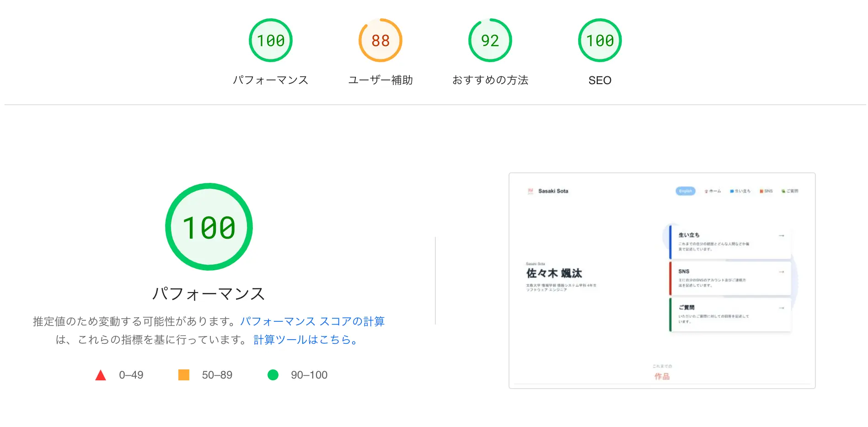868x427 pixels.
Task: Click the 生い立ち card in the preview
Action: click(x=730, y=242)
